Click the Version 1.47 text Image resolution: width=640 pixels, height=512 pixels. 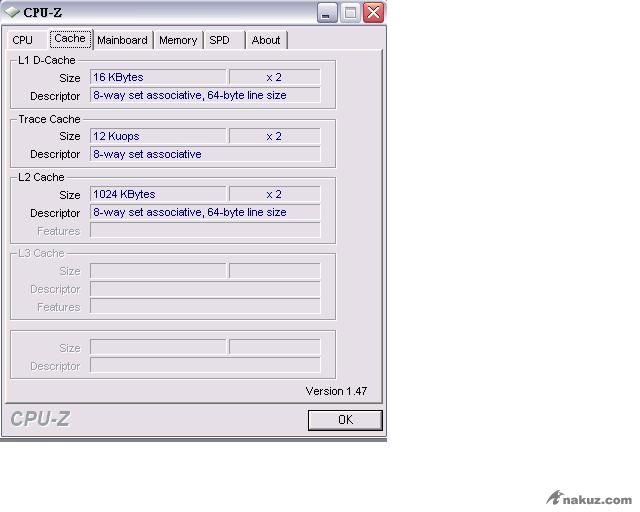(336, 391)
